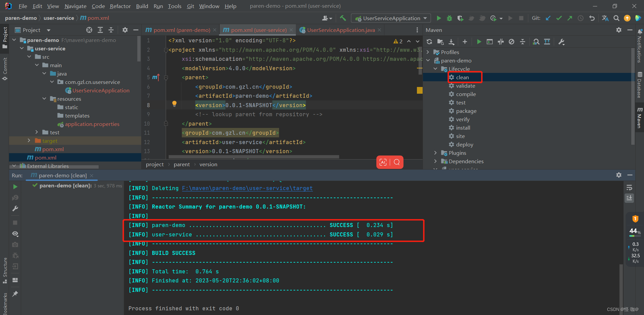
Task: Click Generate Sources and Update Folders icon
Action: [x=440, y=42]
